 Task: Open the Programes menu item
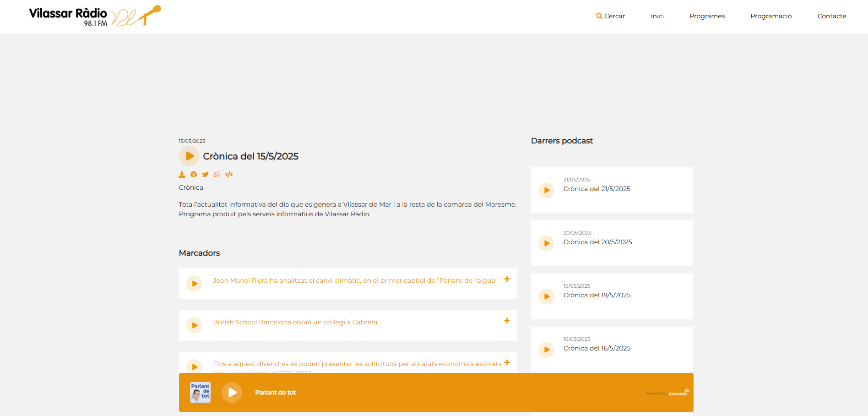click(x=707, y=16)
